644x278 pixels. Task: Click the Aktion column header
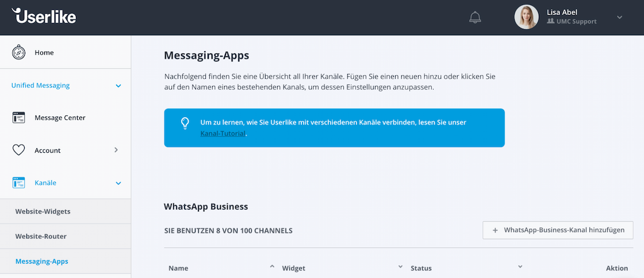click(x=617, y=268)
